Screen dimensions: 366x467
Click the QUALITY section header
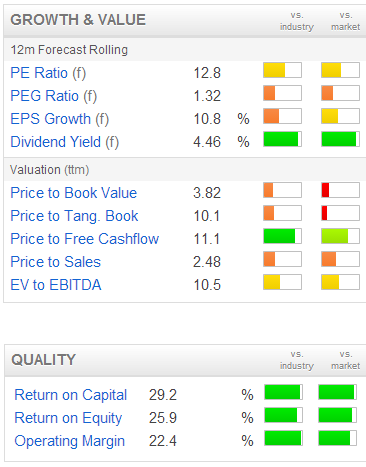pos(44,360)
